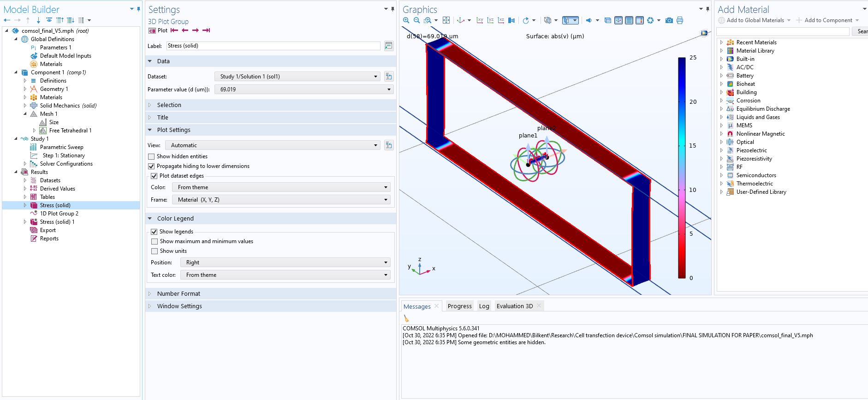
Task: Switch to the Log tab
Action: (484, 306)
